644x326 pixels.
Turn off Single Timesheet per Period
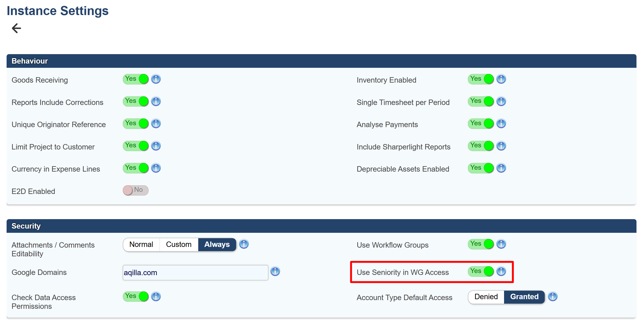pos(481,101)
